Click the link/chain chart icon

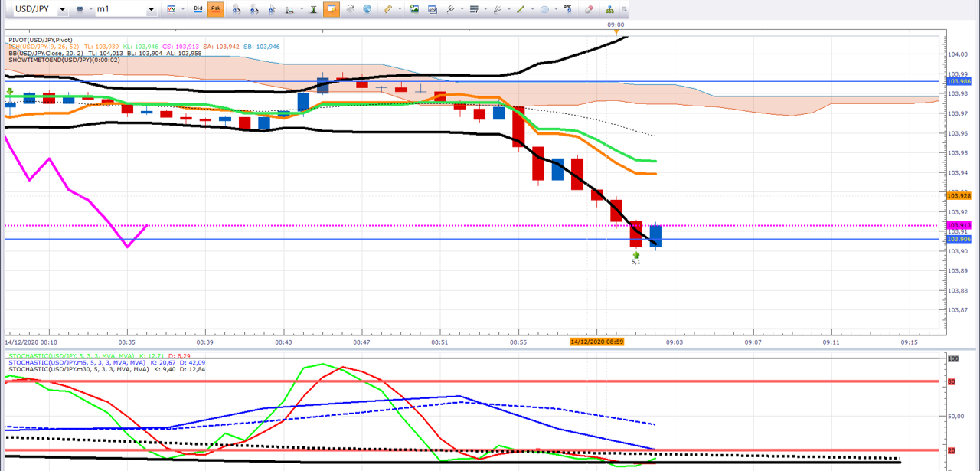click(x=80, y=9)
